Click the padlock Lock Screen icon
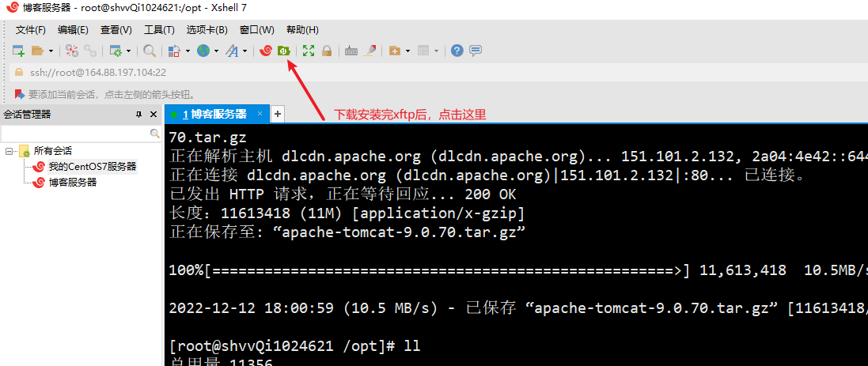The image size is (868, 366). [327, 51]
